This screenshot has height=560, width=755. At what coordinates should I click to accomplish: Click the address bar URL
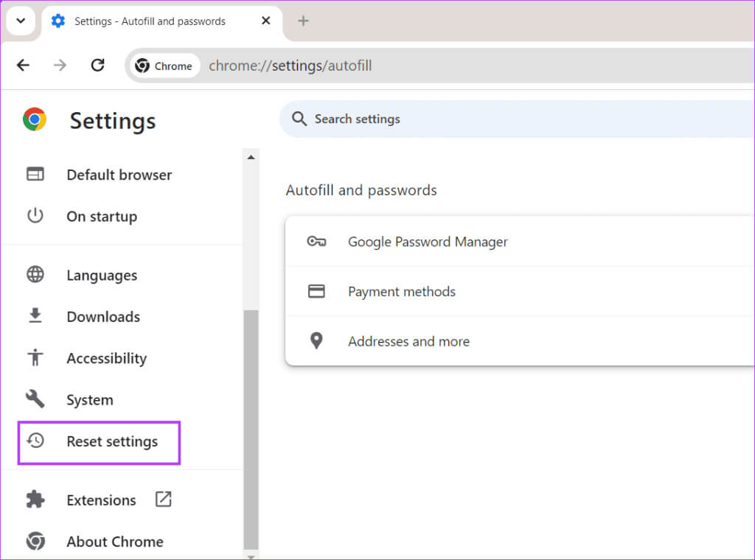click(x=290, y=66)
